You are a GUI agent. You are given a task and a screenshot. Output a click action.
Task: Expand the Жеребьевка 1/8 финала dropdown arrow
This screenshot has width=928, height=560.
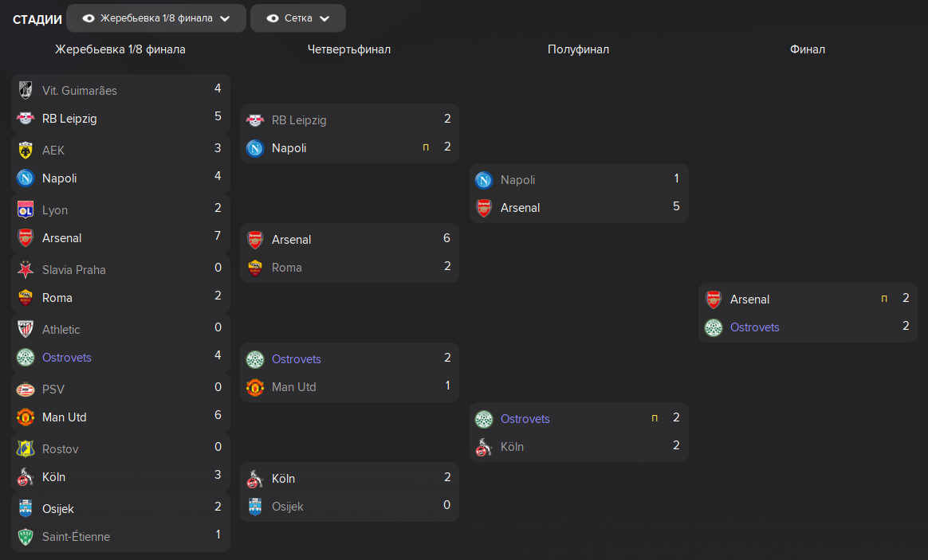point(225,18)
